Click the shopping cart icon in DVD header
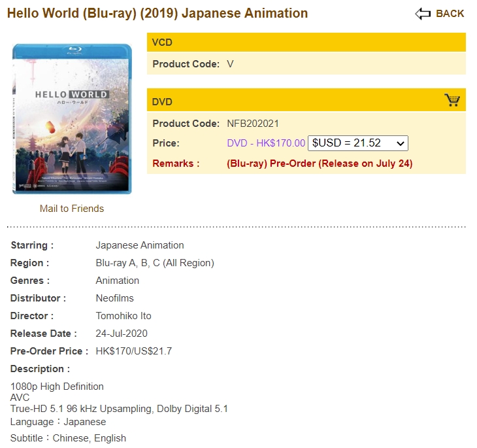Image resolution: width=477 pixels, height=448 pixels. (452, 100)
